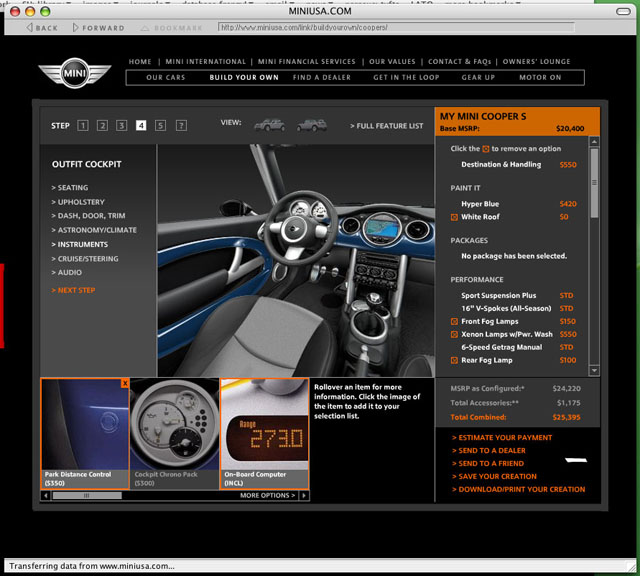The width and height of the screenshot is (640, 576).
Task: Click Send to a Friend link
Action: [488, 464]
